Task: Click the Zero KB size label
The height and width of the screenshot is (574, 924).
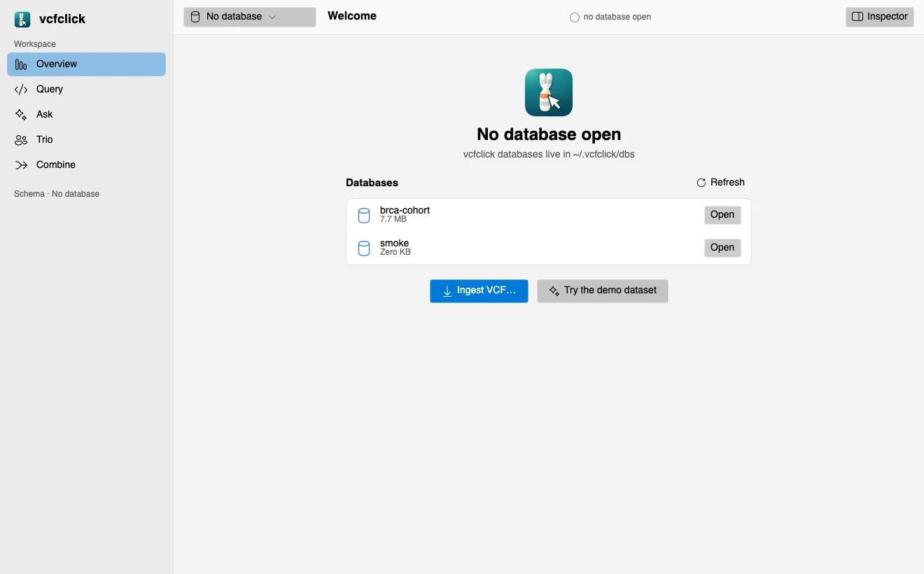Action: pos(395,252)
